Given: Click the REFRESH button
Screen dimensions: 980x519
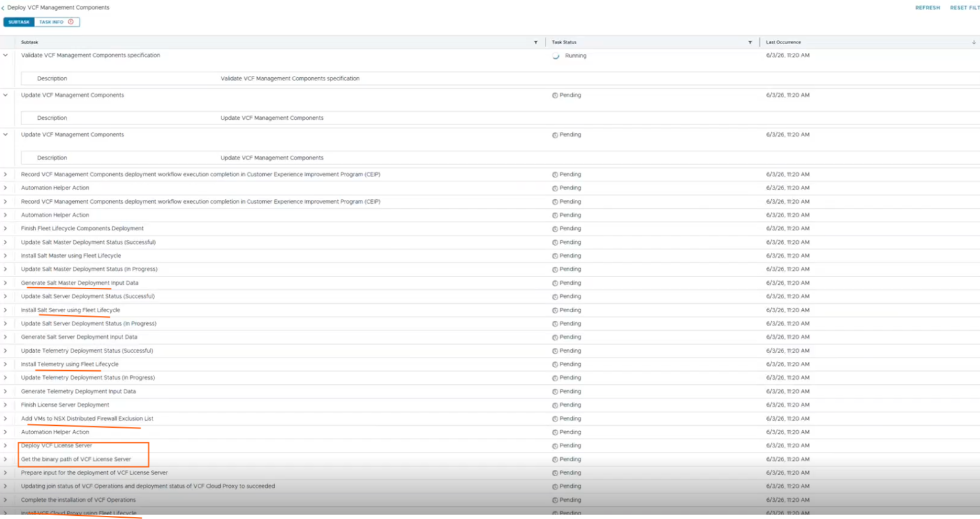Looking at the screenshot, I should pos(927,8).
